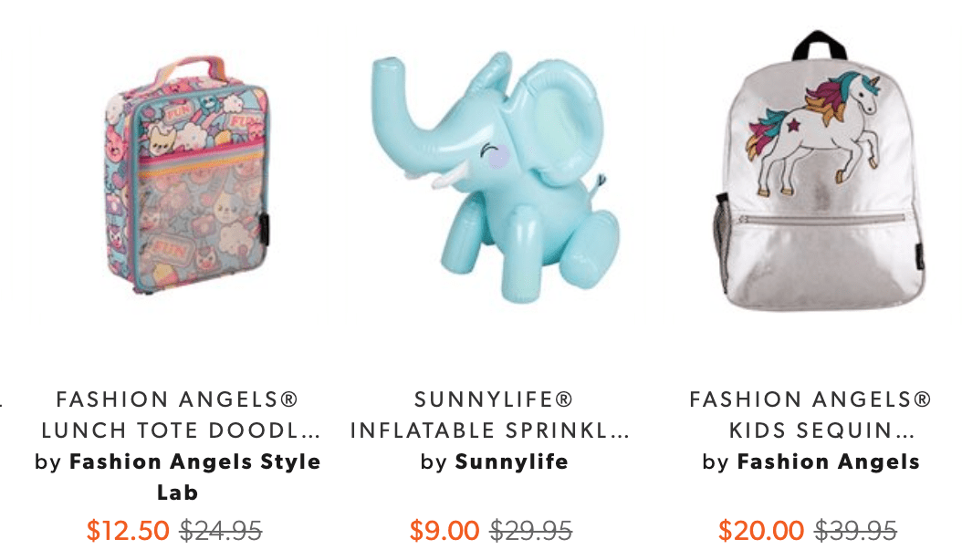Open the "KIDS SEQUIN…" product title

pyautogui.click(x=821, y=430)
